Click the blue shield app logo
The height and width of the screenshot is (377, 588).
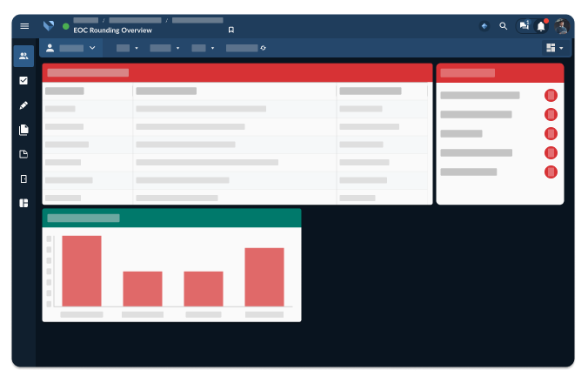49,26
